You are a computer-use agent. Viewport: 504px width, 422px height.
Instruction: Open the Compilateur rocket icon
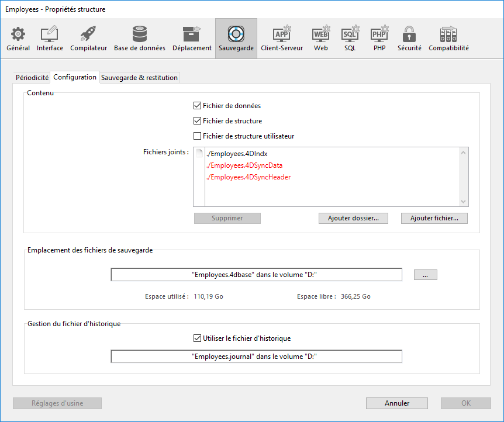(x=88, y=39)
